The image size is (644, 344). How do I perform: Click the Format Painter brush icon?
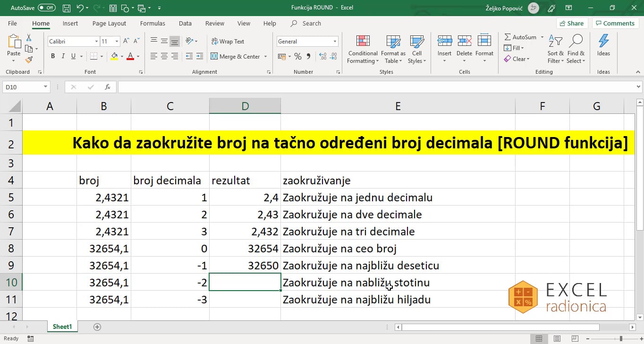pos(29,60)
